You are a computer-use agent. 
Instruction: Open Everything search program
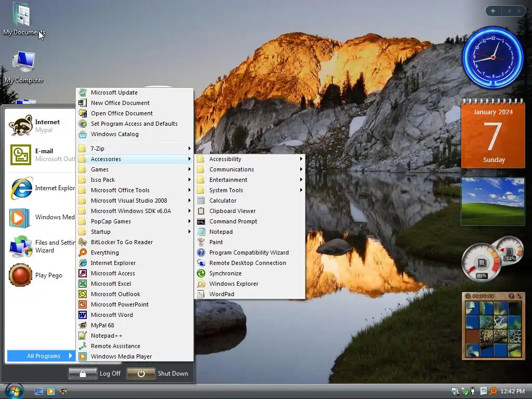coord(135,252)
